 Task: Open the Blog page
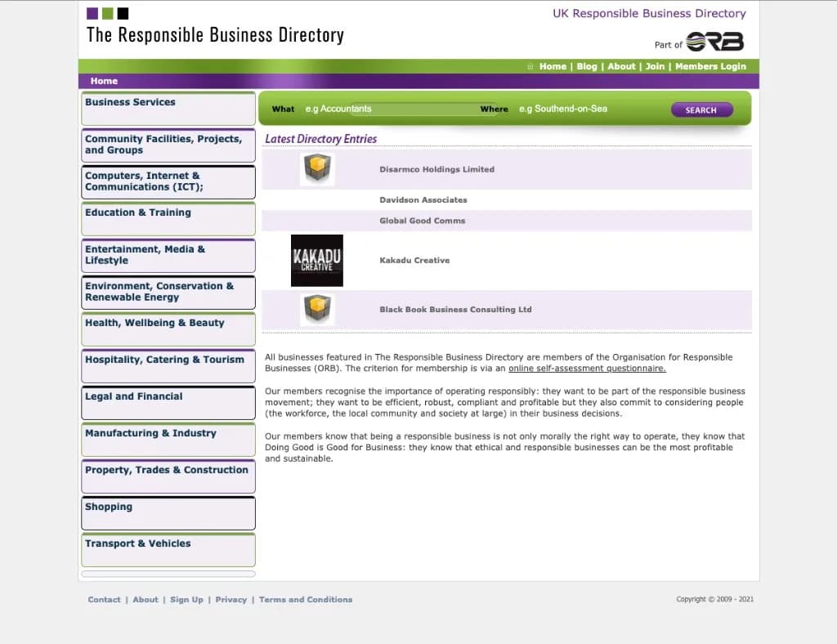tap(587, 67)
